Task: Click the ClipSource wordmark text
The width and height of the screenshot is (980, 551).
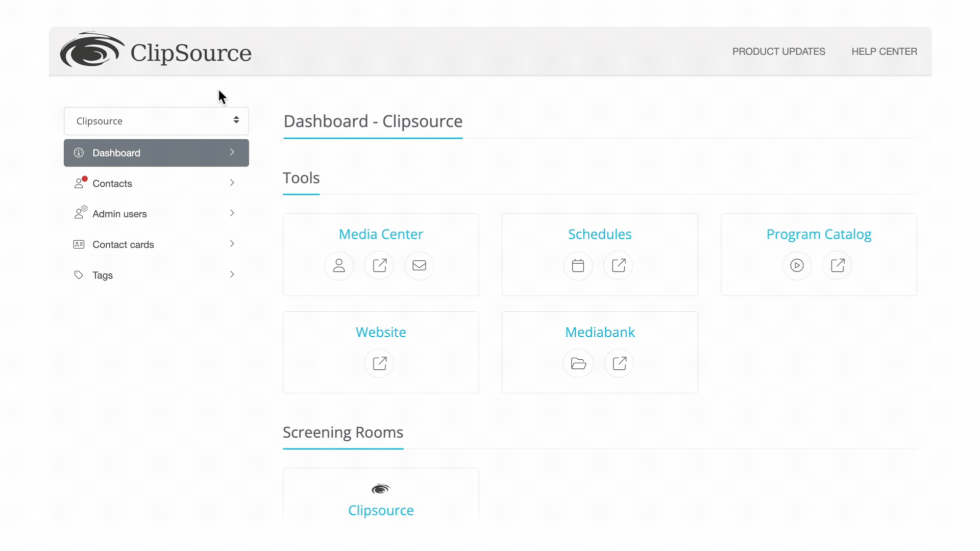Action: click(191, 53)
